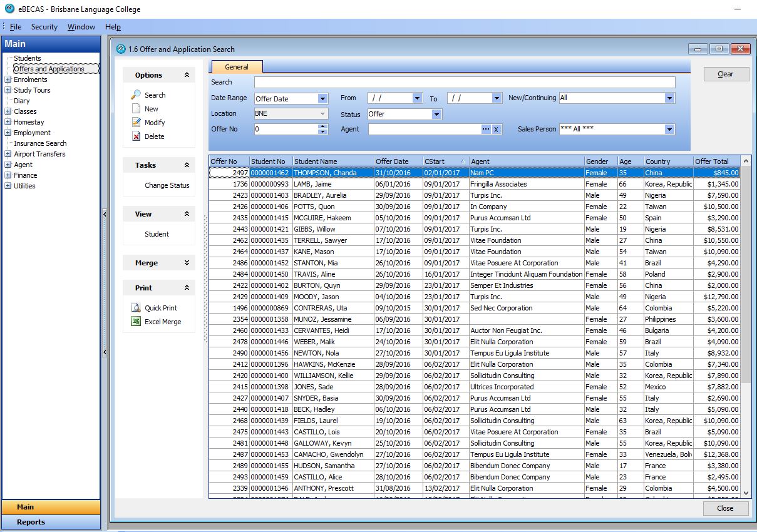The width and height of the screenshot is (757, 532).
Task: Open the Sales Person dropdown
Action: 669,130
